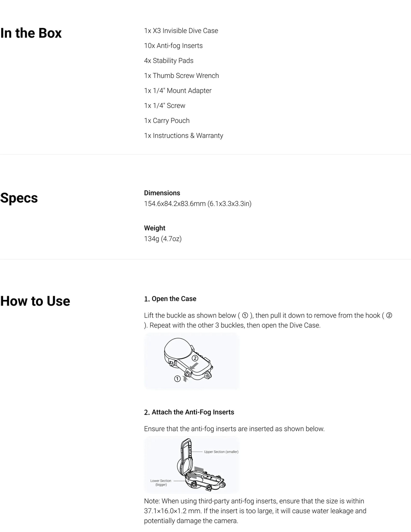Click the anti-fog inserts diagram image
The height and width of the screenshot is (532, 411).
tap(191, 465)
